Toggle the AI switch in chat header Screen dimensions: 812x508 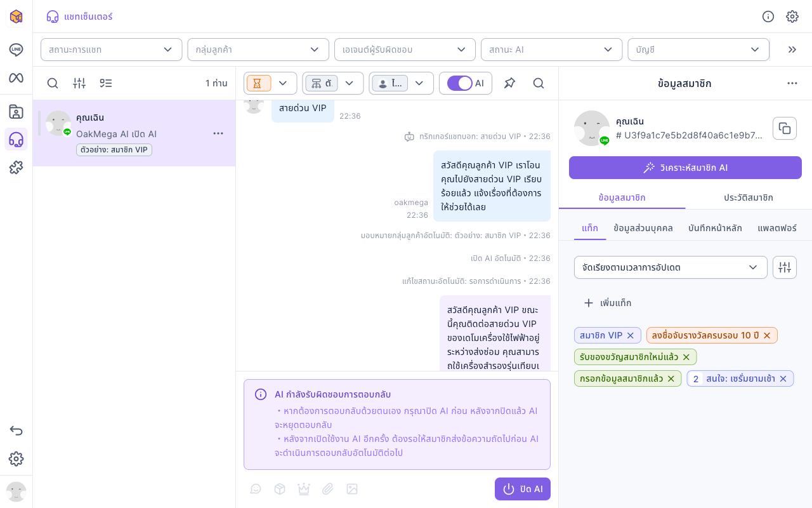[x=460, y=83]
